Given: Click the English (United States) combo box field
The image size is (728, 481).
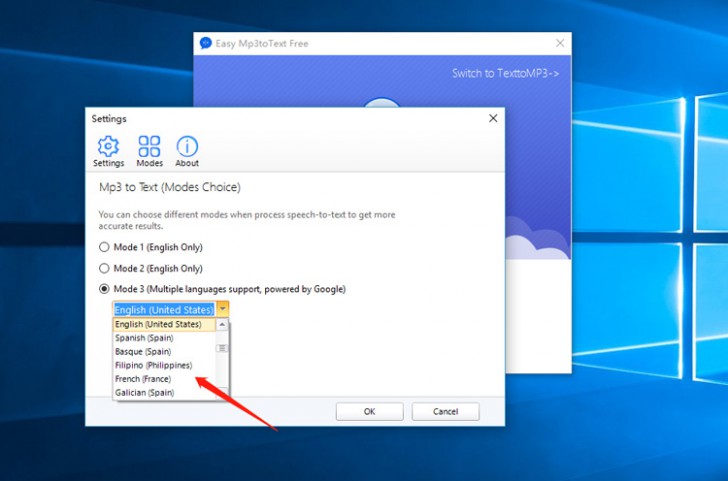Looking at the screenshot, I should point(164,309).
